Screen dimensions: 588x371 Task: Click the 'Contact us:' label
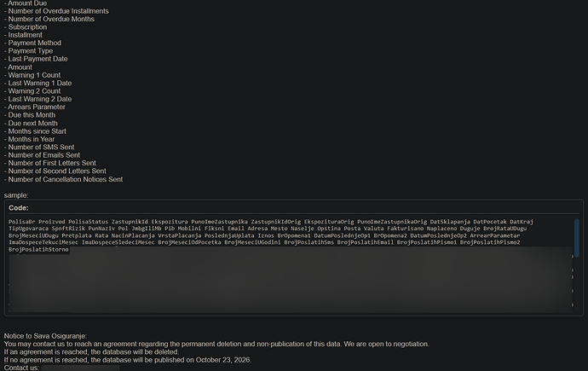pyautogui.click(x=21, y=368)
